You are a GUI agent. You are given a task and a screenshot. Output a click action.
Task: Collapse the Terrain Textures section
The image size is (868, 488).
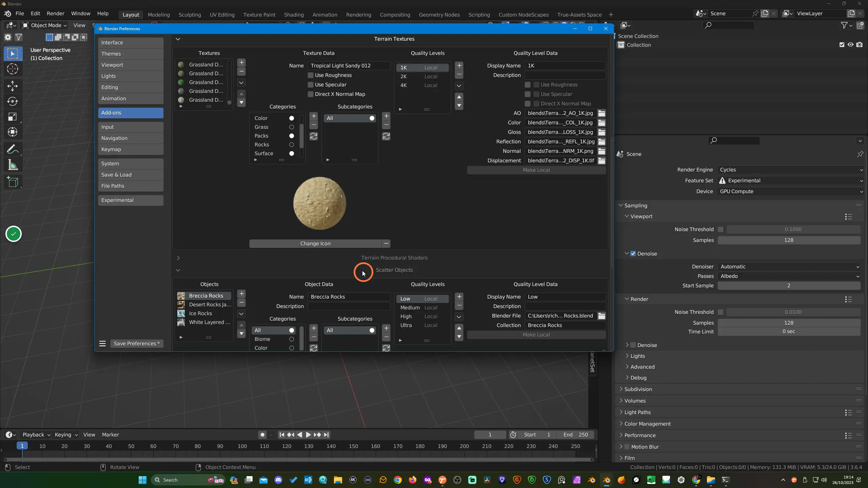pyautogui.click(x=178, y=39)
